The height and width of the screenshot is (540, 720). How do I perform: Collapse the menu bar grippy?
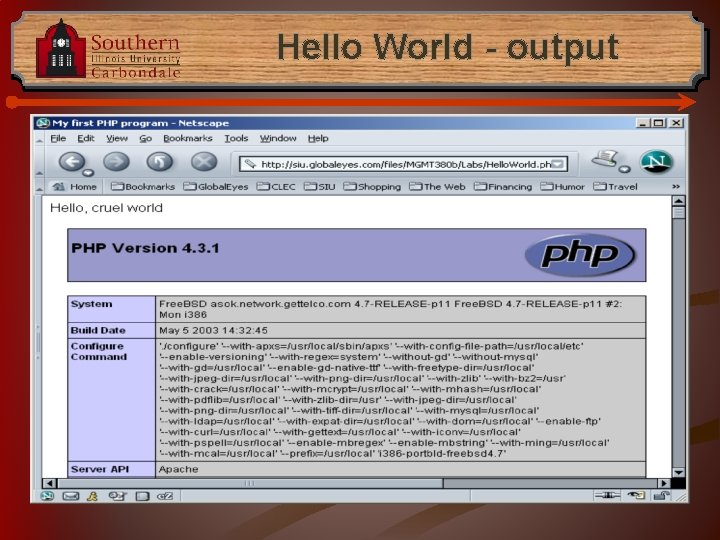click(x=39, y=139)
